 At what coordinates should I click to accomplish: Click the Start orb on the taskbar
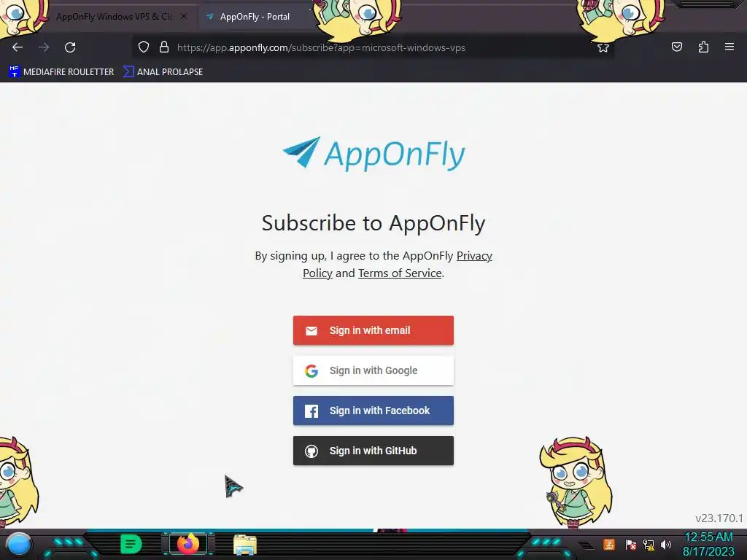(x=18, y=544)
